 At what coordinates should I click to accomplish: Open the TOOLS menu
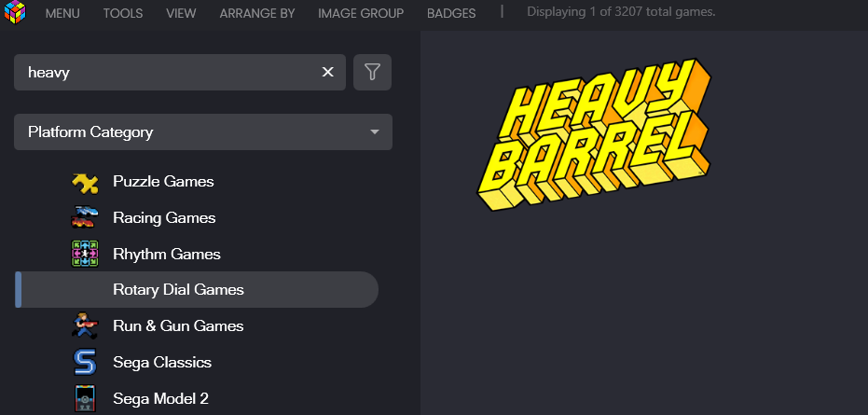[123, 13]
